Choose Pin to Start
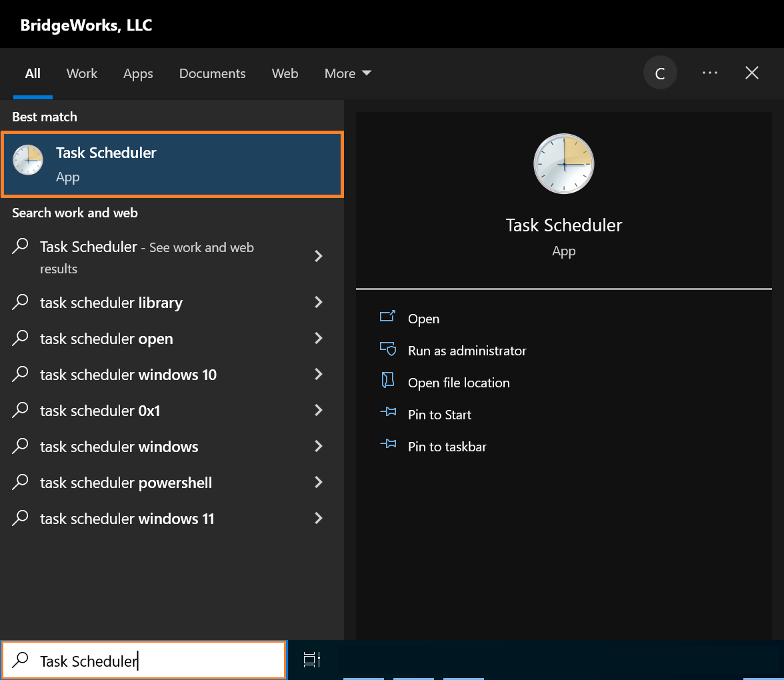This screenshot has width=784, height=680. pos(439,415)
